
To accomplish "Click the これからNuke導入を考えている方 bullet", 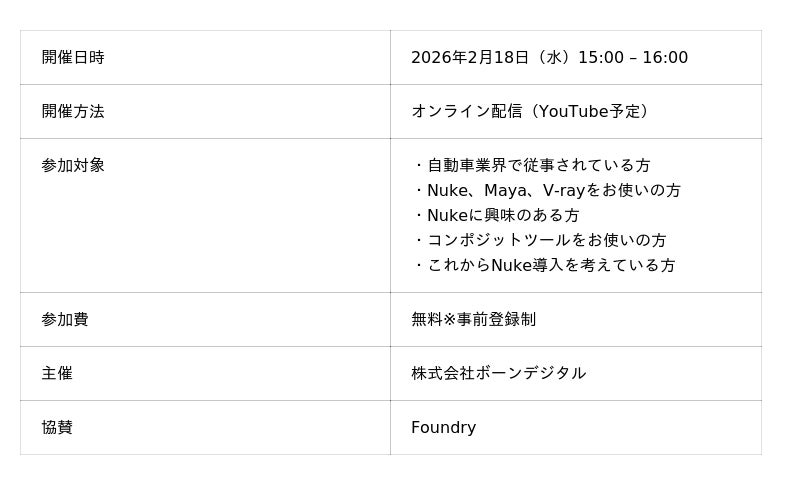I will click(x=550, y=266).
